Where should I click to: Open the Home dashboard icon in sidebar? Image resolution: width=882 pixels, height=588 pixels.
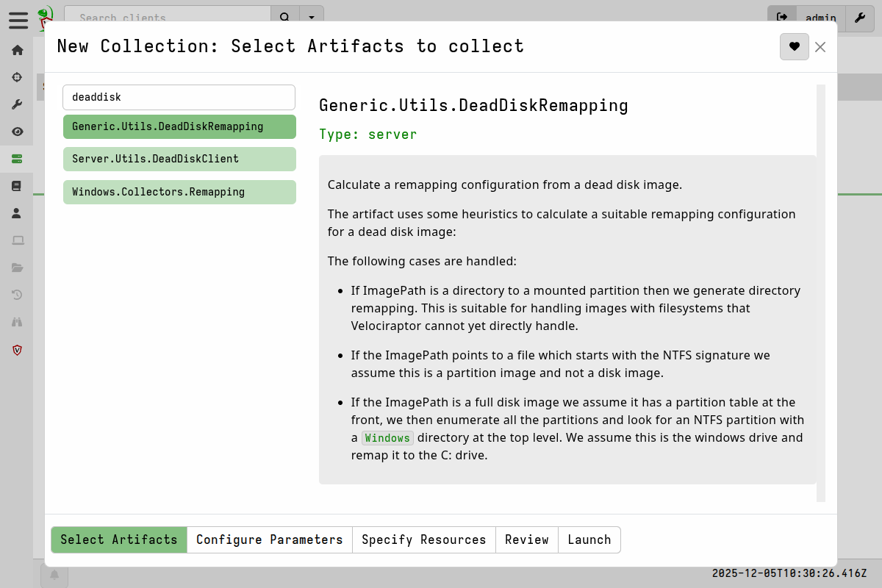[x=17, y=50]
